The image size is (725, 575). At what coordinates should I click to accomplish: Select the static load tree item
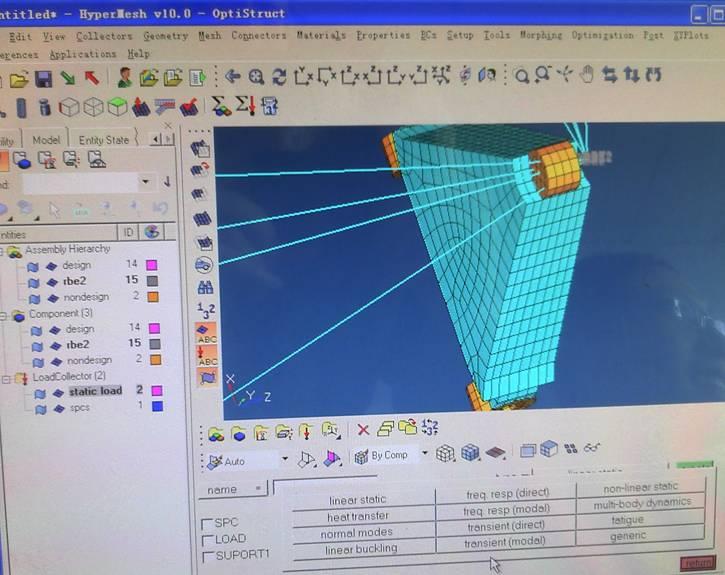point(95,391)
